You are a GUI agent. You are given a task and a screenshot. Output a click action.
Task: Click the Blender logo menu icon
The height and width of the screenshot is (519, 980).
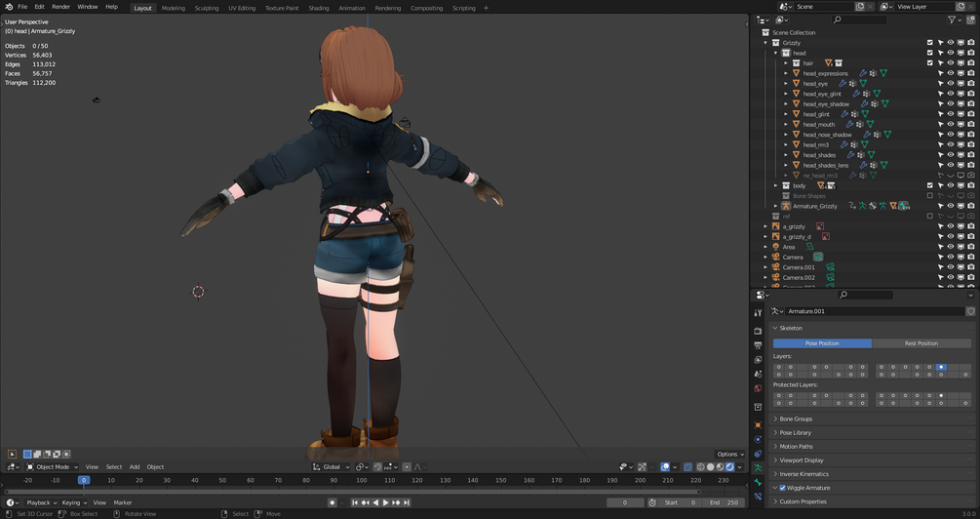(x=9, y=6)
